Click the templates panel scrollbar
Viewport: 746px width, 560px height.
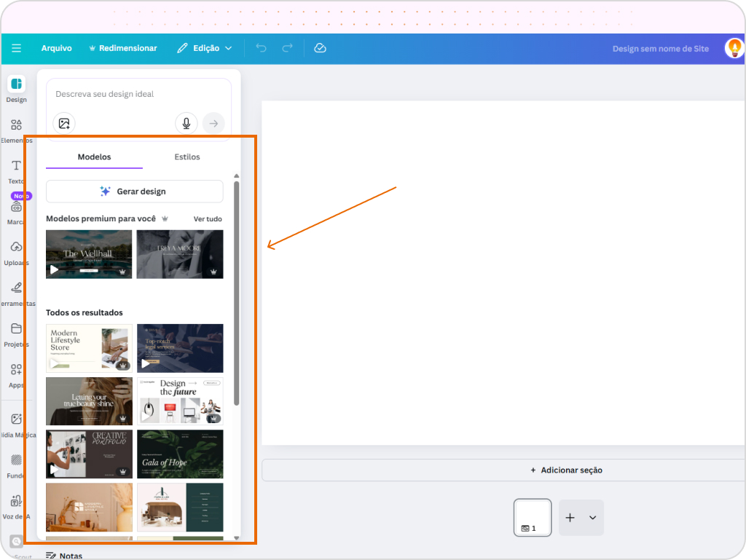point(237,291)
